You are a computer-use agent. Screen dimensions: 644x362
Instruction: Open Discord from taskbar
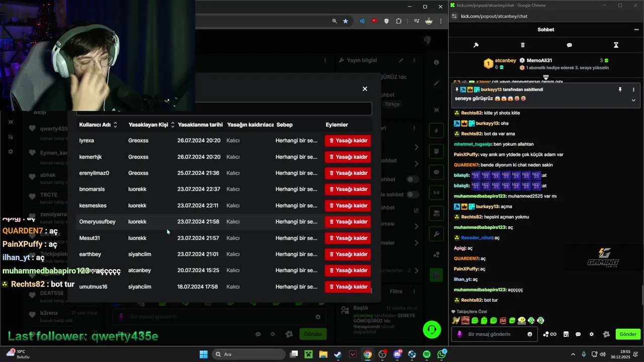coord(397,354)
